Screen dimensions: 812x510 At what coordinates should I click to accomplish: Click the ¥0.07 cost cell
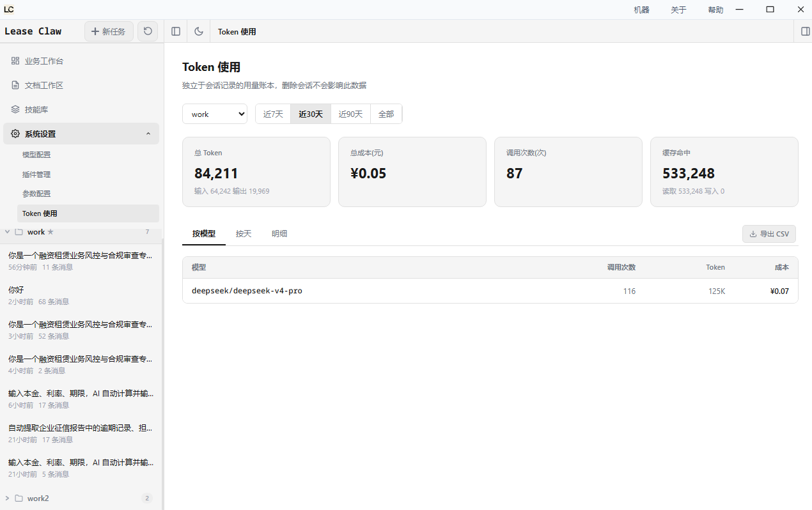coord(779,291)
